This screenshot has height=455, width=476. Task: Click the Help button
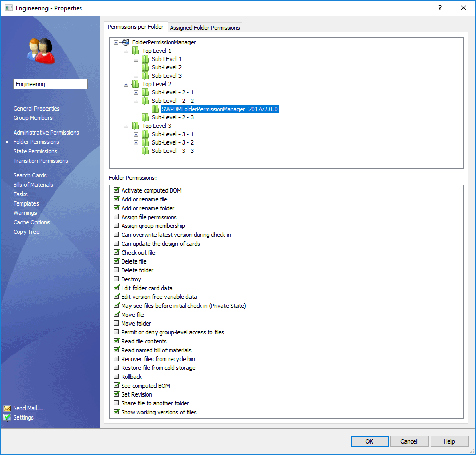pos(449,441)
